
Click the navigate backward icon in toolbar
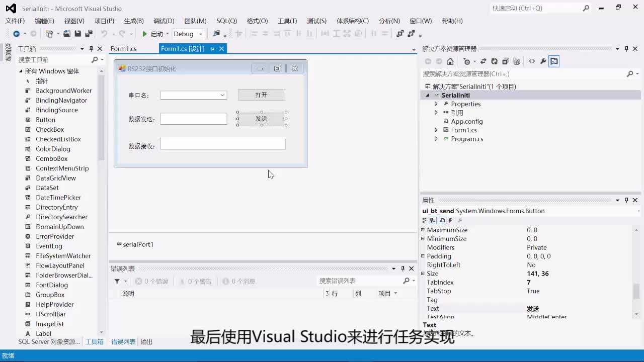tap(16, 34)
